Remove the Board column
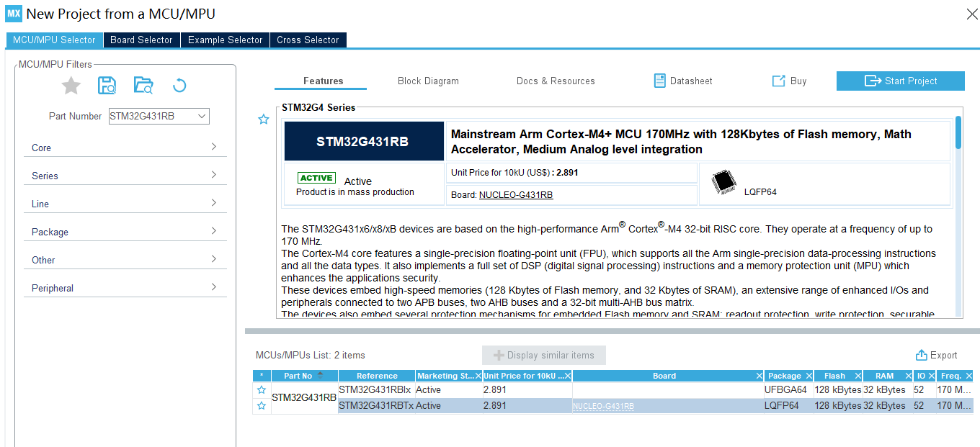 (759, 376)
